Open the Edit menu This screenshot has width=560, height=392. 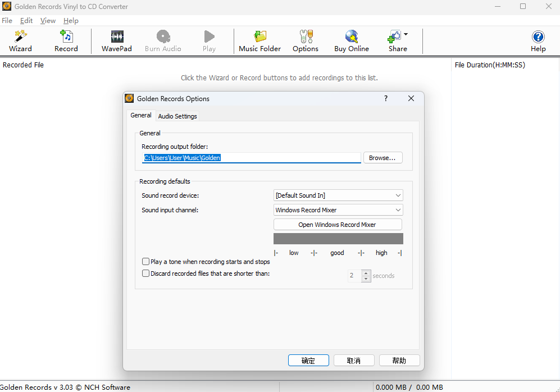coord(26,21)
